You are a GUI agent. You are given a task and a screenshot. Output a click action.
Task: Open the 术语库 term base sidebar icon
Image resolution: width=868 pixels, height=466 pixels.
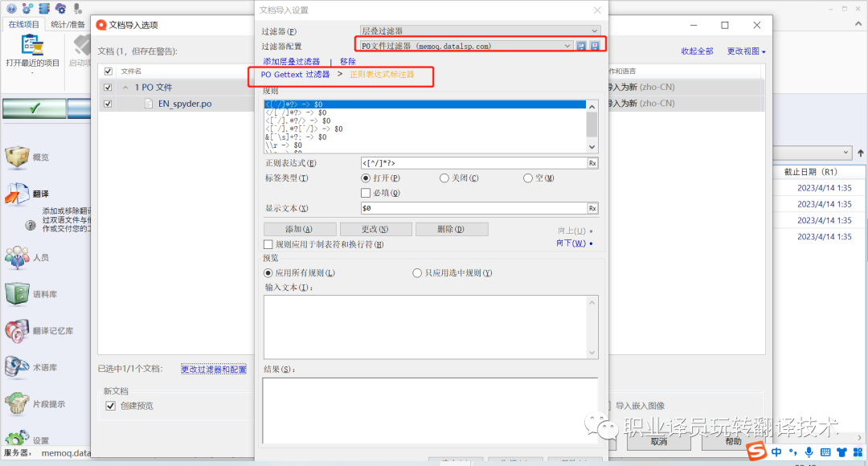[17, 367]
